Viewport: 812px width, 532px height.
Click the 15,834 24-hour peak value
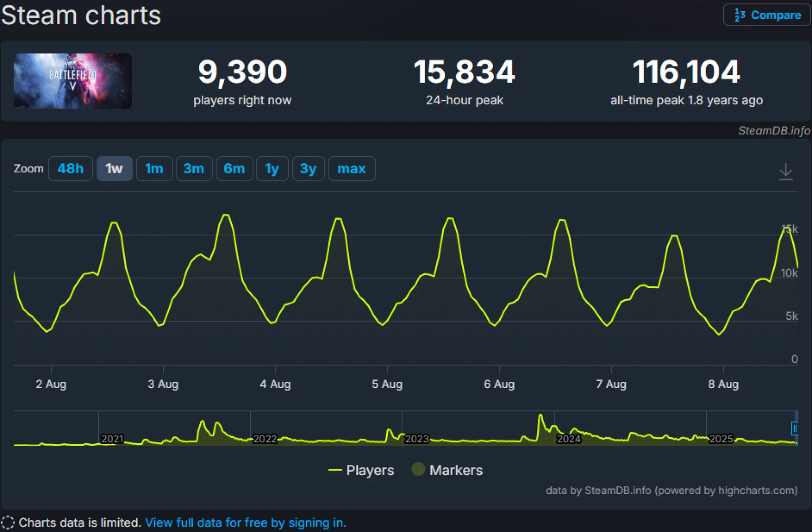(x=464, y=72)
